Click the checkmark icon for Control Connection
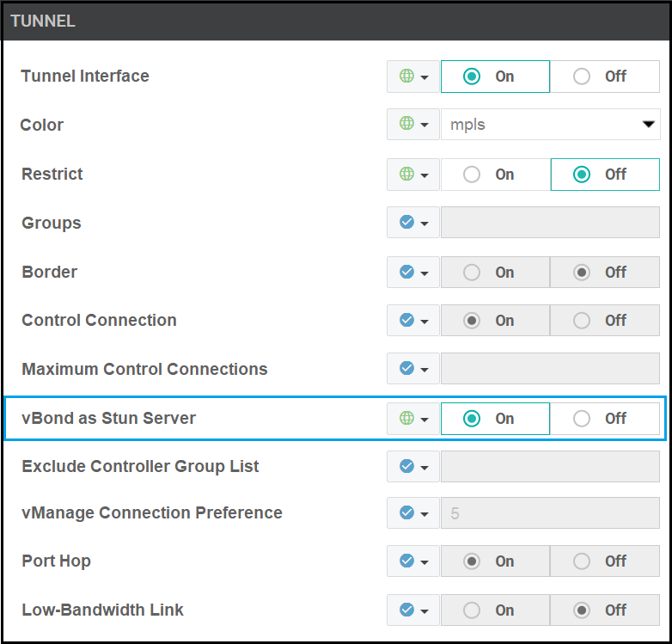 (407, 320)
